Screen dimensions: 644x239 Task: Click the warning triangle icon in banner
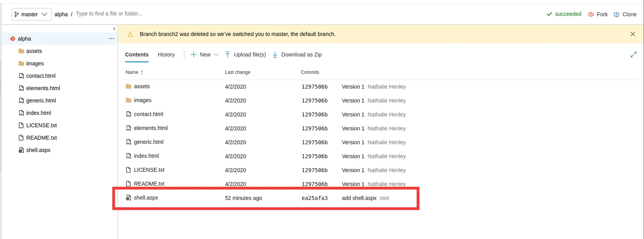click(130, 34)
